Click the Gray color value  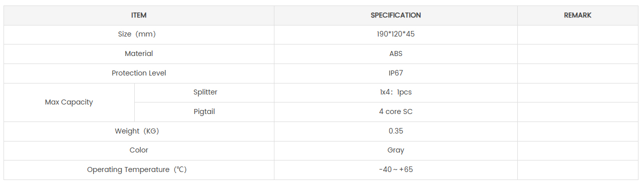pos(396,150)
